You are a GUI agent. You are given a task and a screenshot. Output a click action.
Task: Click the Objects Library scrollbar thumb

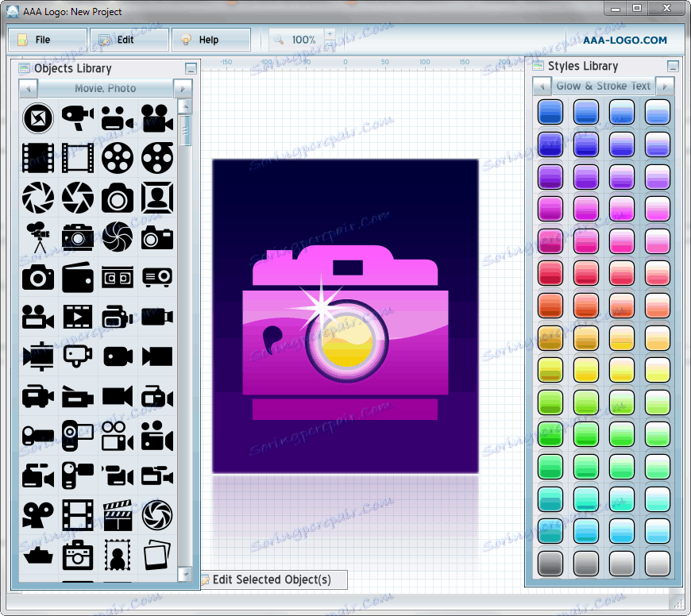(185, 130)
